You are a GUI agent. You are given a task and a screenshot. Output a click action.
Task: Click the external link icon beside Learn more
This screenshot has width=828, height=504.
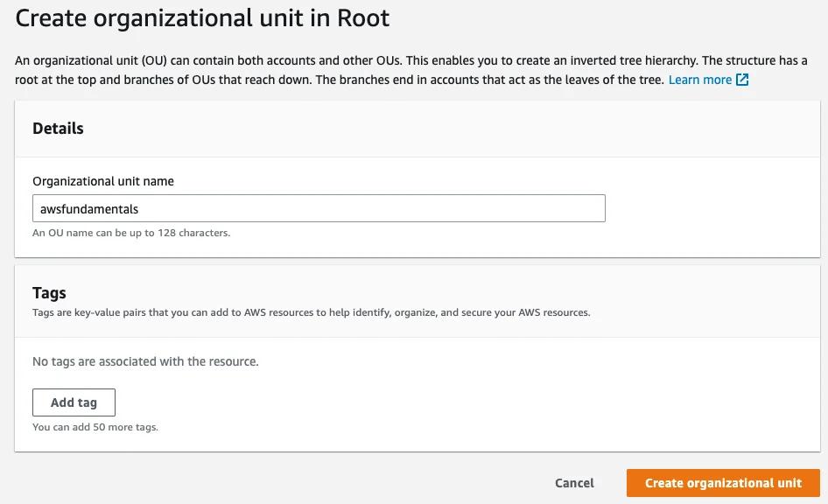point(742,80)
